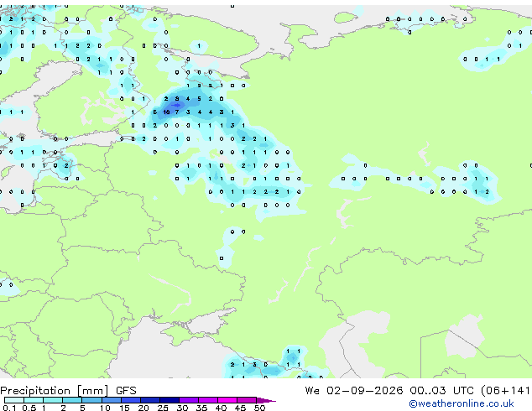
Task: Click the '0.5' legend scale label
Action: [29, 408]
